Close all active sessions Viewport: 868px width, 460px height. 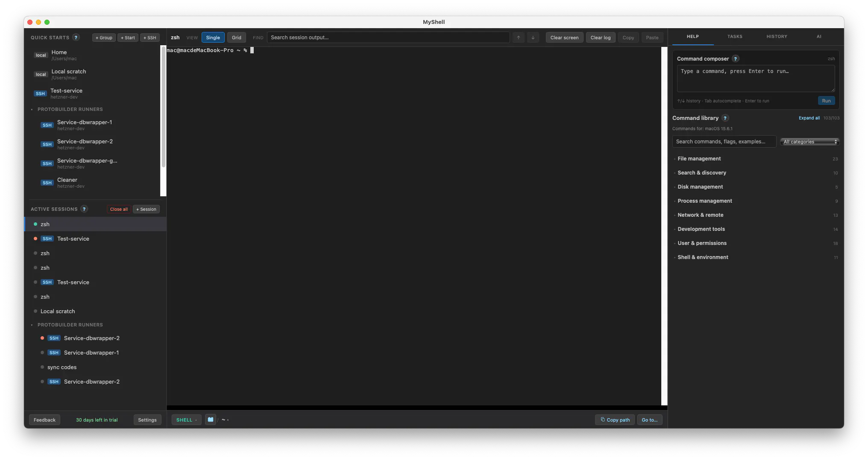[119, 209]
